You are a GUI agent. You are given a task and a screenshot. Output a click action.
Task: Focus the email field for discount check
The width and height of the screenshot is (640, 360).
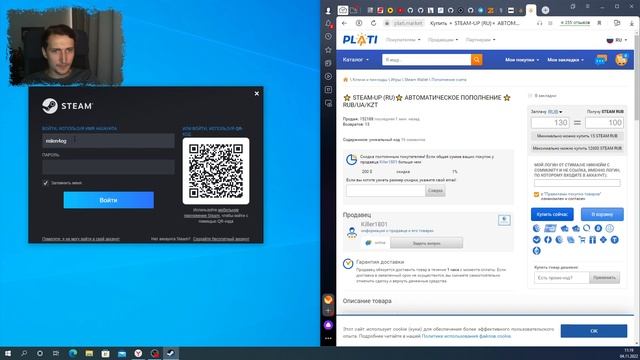[x=386, y=191]
